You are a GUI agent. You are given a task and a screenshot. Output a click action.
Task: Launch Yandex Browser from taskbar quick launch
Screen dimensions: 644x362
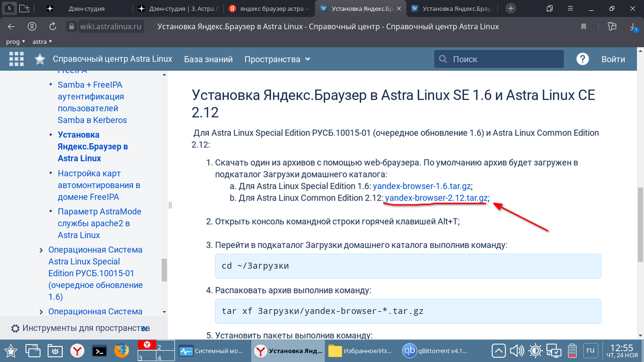coord(78,351)
